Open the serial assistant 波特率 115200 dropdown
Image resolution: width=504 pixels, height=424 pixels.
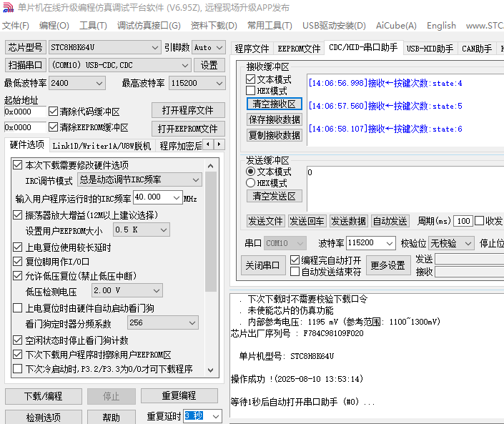(x=370, y=243)
